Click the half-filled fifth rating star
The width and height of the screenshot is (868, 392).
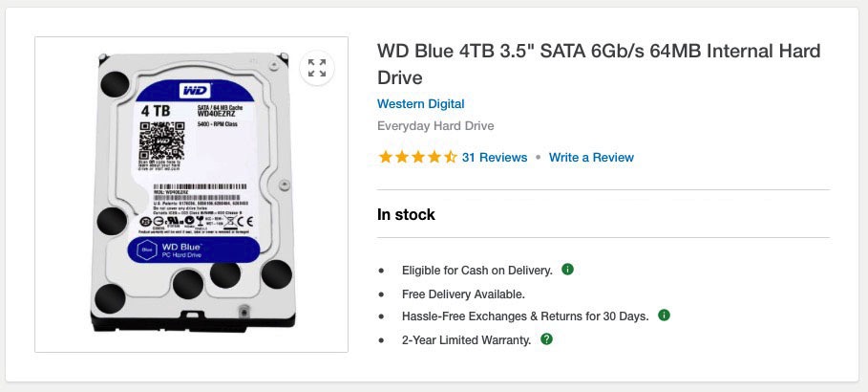point(451,157)
